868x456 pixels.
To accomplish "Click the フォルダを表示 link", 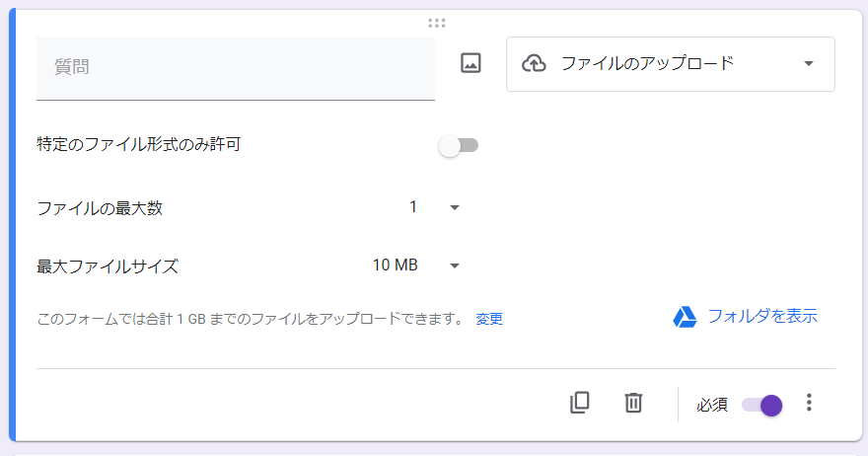I will 762,317.
